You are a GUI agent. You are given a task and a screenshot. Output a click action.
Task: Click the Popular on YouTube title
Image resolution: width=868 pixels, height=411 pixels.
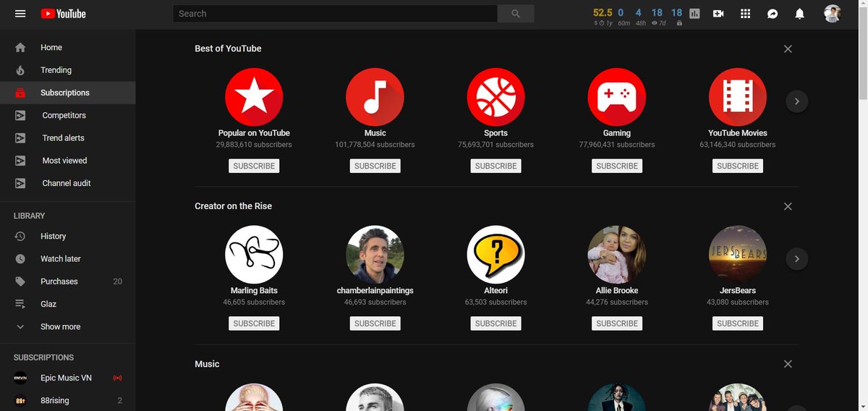[x=254, y=133]
